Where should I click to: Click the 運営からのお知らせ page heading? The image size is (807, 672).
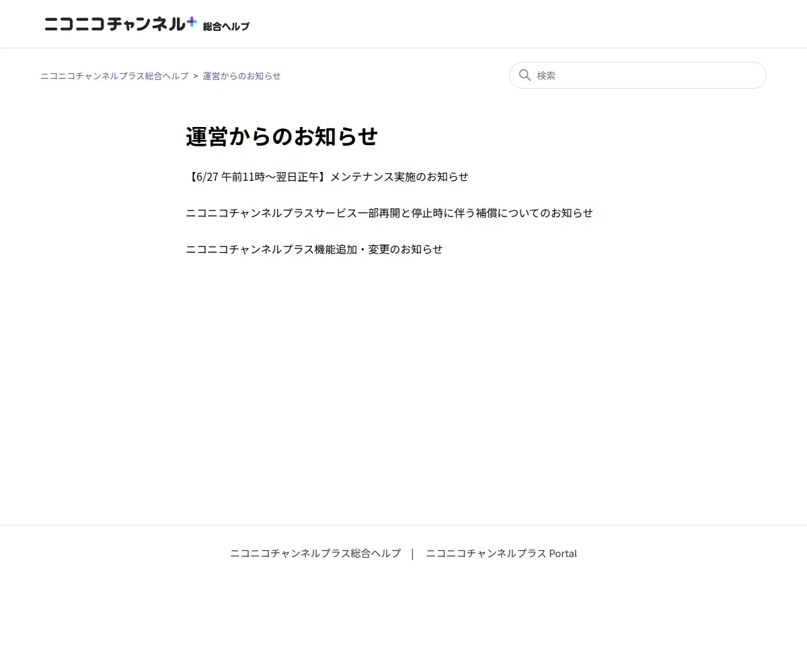tap(282, 136)
